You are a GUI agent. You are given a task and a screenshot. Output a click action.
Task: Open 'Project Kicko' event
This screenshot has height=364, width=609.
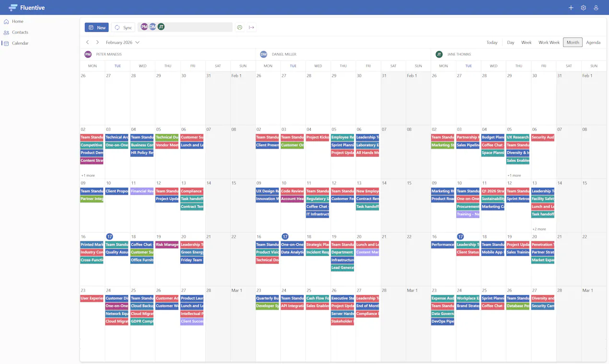coord(317,137)
